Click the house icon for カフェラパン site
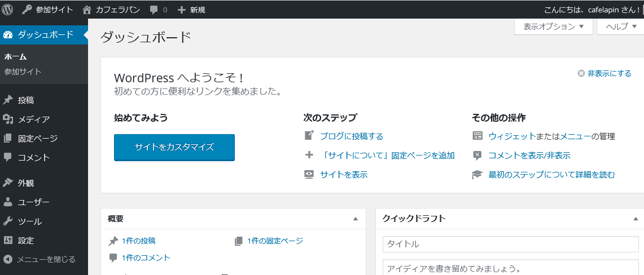The image size is (644, 275). coord(86,10)
